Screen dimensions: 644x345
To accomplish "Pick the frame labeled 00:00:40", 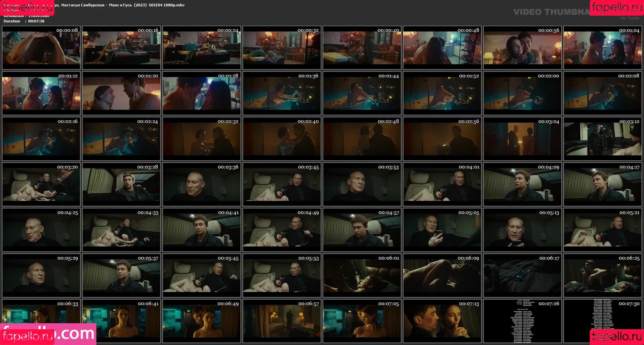I will [362, 48].
